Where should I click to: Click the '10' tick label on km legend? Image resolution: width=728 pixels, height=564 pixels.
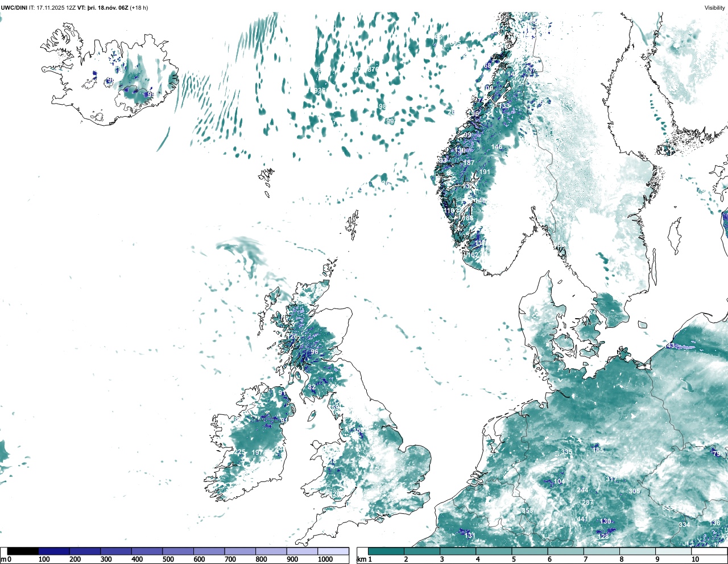point(695,559)
